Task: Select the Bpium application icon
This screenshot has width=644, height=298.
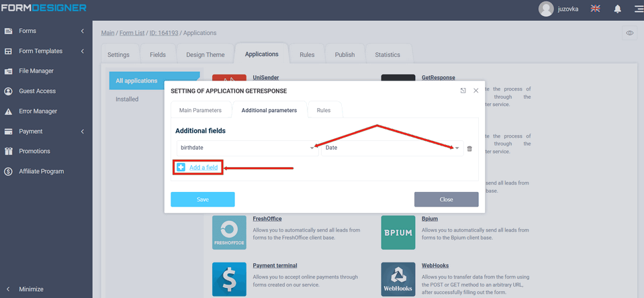Action: pos(398,232)
